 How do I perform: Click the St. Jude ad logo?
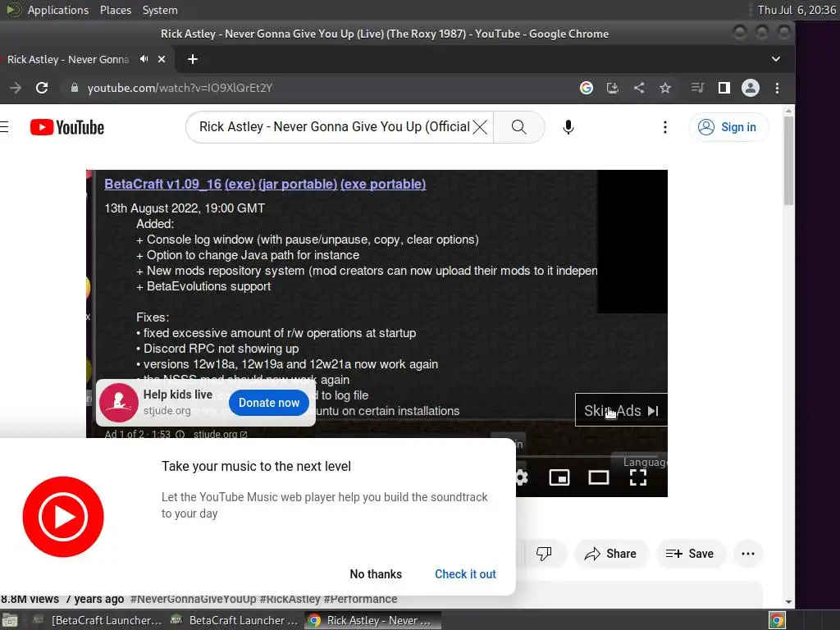(x=118, y=403)
